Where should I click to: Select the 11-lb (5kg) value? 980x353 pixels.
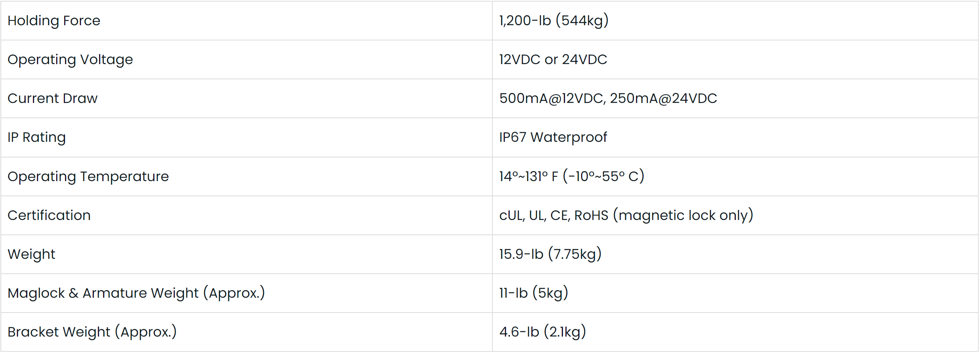533,293
